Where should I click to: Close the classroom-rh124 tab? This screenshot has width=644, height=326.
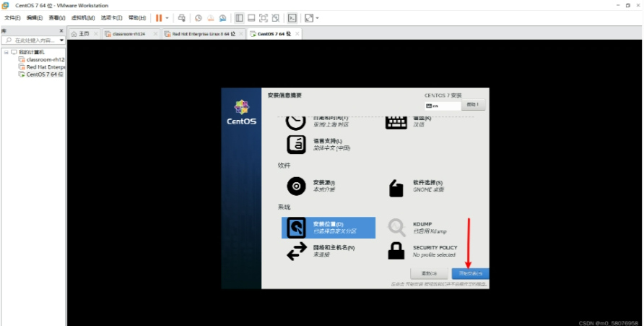(x=156, y=34)
